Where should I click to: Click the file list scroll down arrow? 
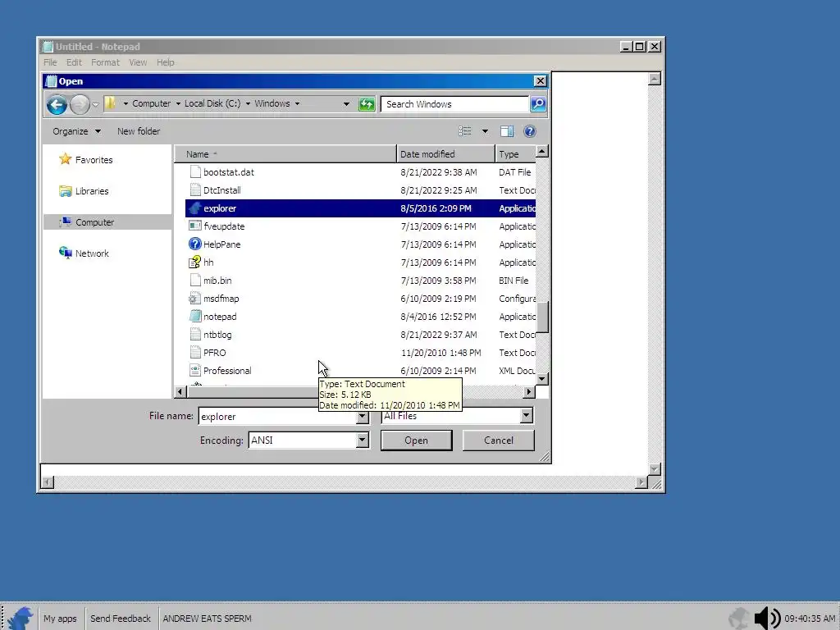click(542, 379)
